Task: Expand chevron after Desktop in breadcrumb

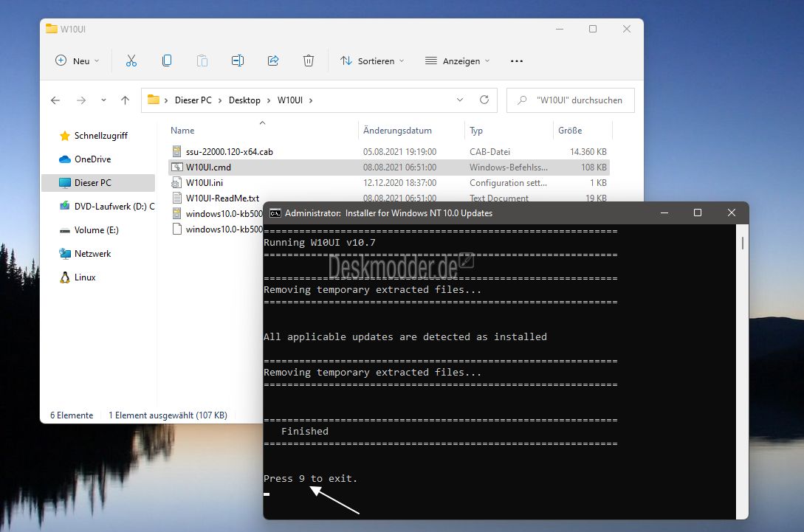Action: click(269, 100)
